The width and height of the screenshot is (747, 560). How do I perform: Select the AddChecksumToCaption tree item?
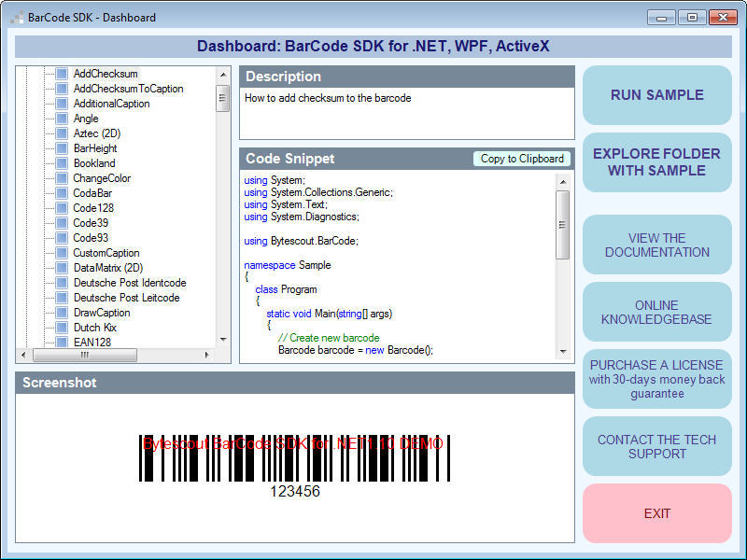pos(128,89)
